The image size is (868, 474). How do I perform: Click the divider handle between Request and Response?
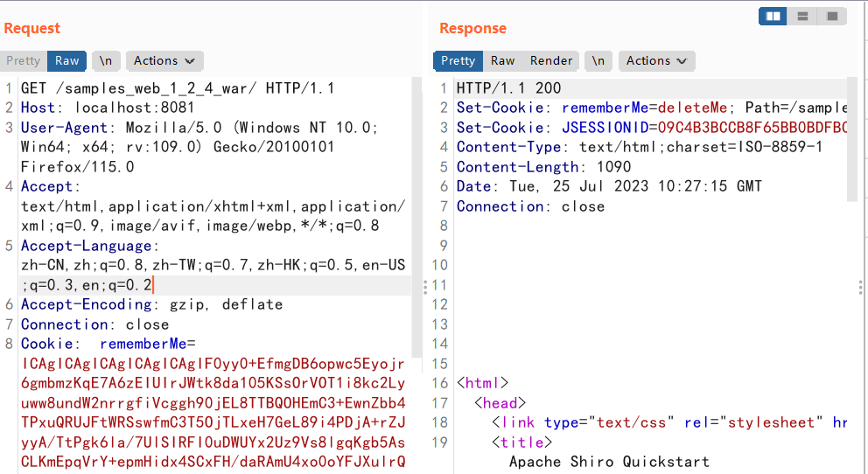coord(425,286)
